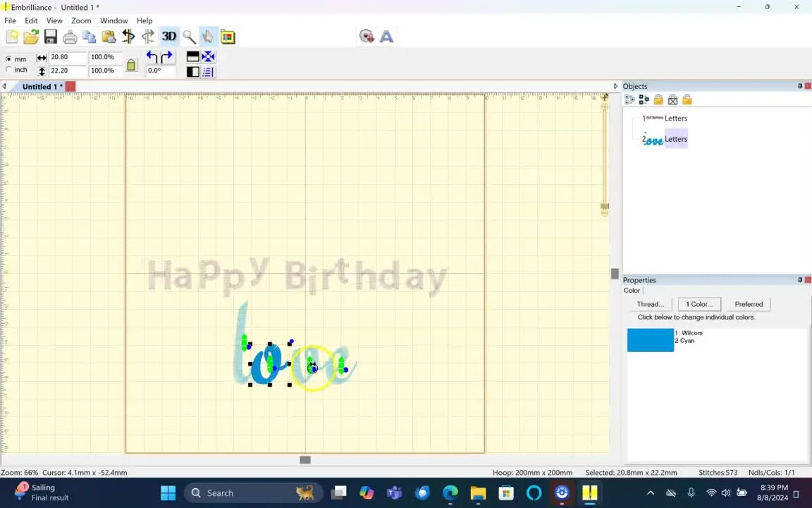812x508 pixels.
Task: Expand the Windows system tray hidden icons chevron
Action: point(651,493)
